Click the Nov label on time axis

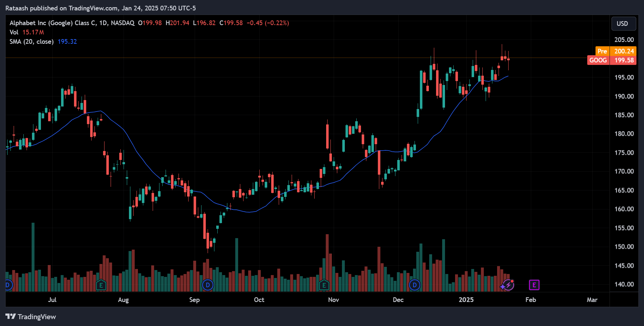click(x=333, y=300)
